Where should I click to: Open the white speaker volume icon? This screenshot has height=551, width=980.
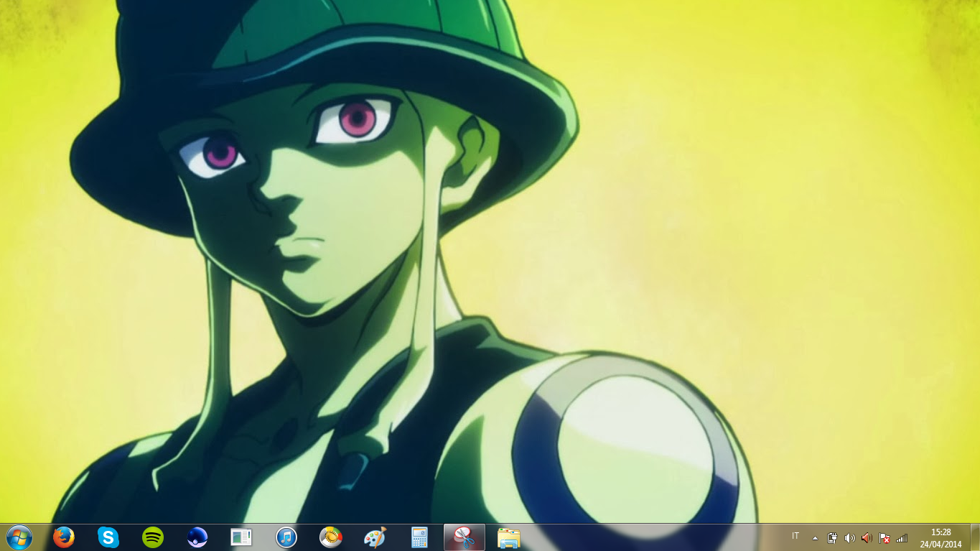[850, 537]
